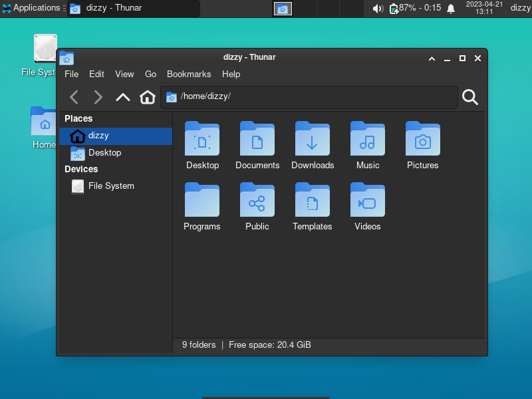Minimize the Thunar window
This screenshot has width=532, height=399.
(447, 59)
